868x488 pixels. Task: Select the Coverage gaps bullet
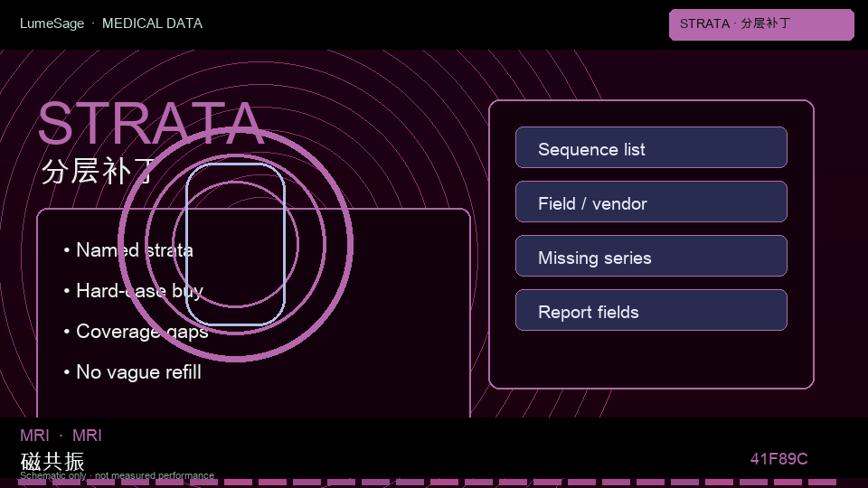136,332
